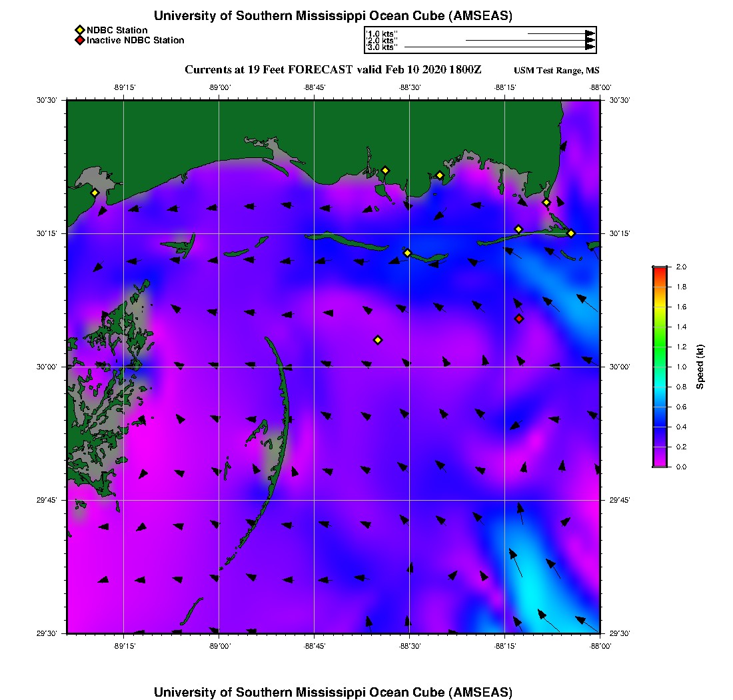733x700 pixels.
Task: Click the forecast valid time heading
Action: [333, 70]
